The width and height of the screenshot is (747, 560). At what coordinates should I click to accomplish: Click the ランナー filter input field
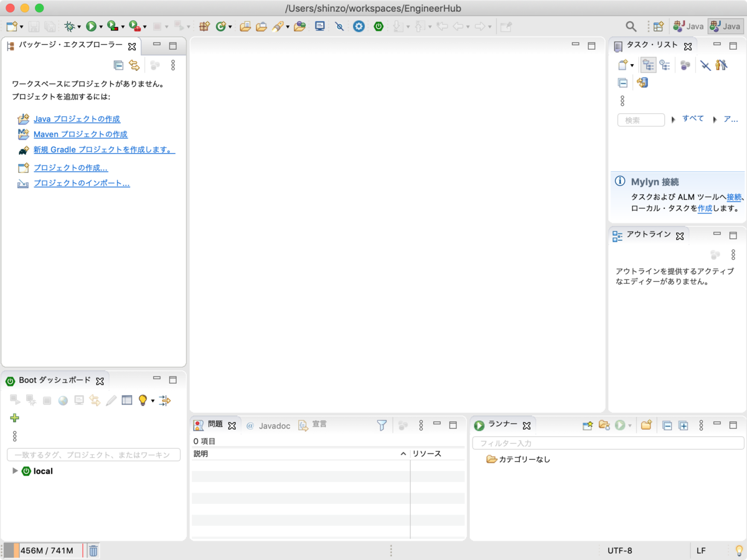pyautogui.click(x=608, y=443)
